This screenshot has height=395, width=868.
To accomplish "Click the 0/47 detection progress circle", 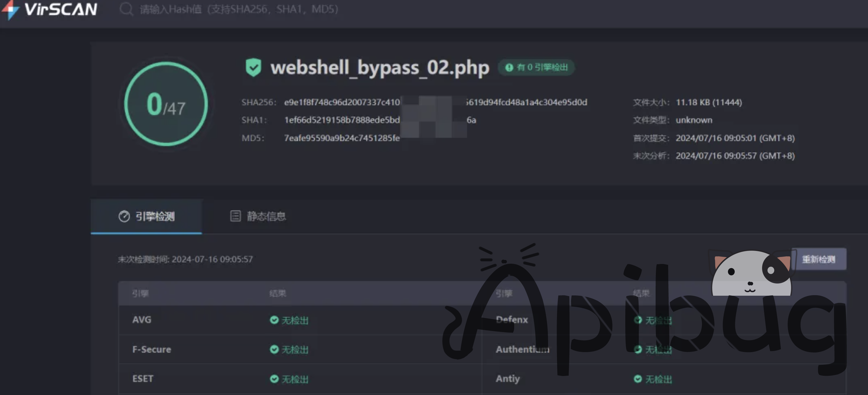I will coord(166,104).
